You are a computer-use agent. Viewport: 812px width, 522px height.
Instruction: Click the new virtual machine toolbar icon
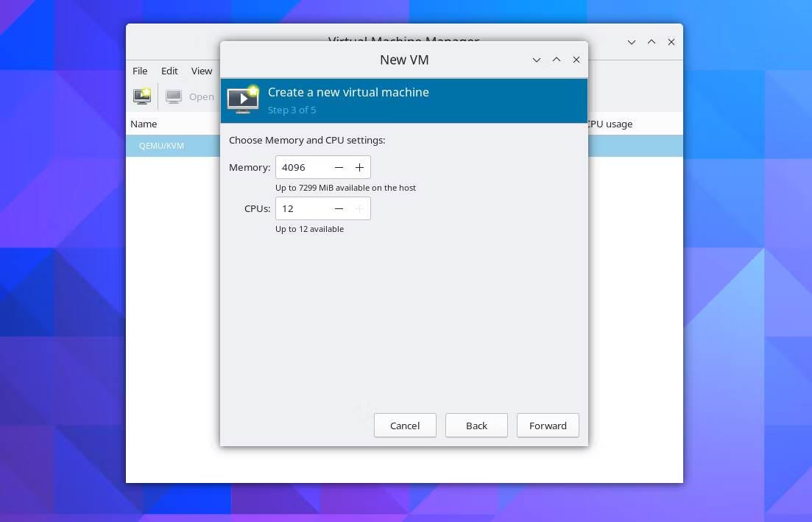click(141, 96)
